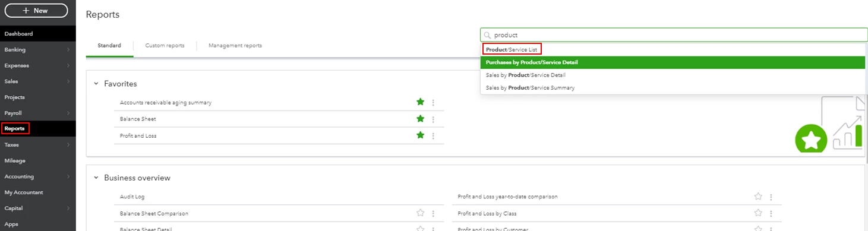Star Profit and Loss year-to-date comparison
This screenshot has width=868, height=231.
click(758, 197)
